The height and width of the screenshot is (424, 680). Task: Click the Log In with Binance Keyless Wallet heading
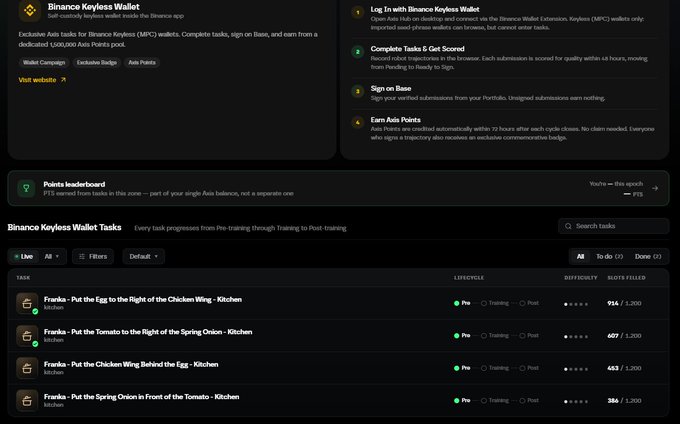[x=425, y=9]
